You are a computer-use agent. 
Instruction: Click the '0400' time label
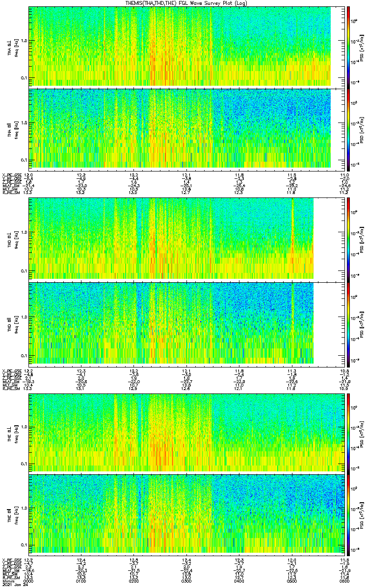(239, 581)
